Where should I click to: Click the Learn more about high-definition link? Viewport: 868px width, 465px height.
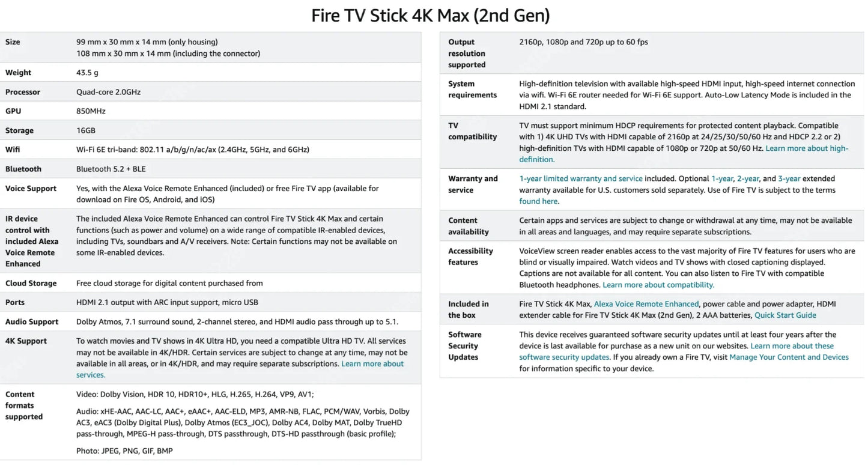click(806, 148)
